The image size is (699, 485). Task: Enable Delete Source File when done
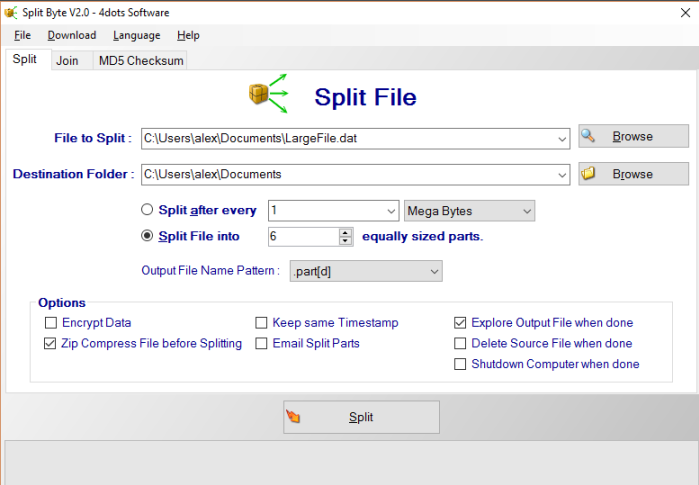(x=460, y=343)
